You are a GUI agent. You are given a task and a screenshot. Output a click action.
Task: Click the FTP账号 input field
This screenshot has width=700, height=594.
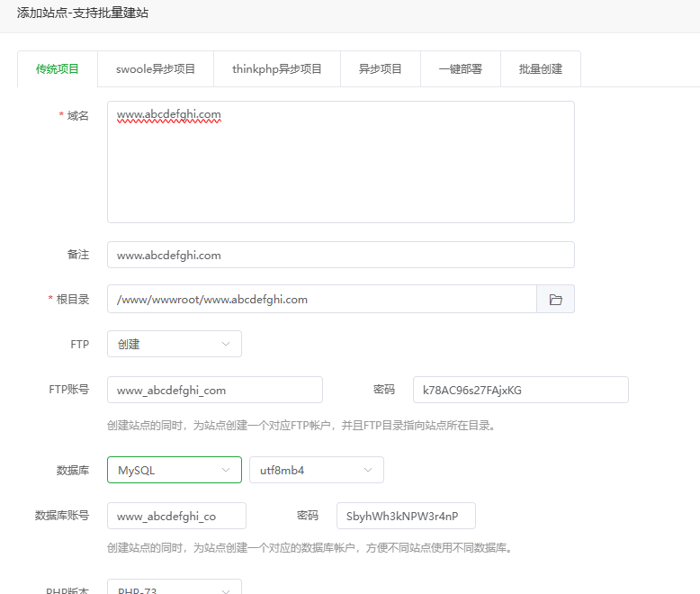(215, 390)
